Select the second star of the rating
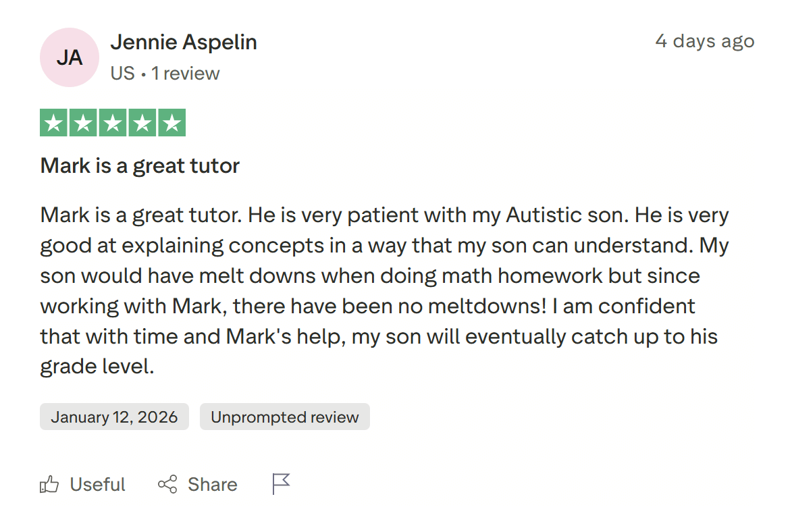The height and width of the screenshot is (532, 792). 84,122
